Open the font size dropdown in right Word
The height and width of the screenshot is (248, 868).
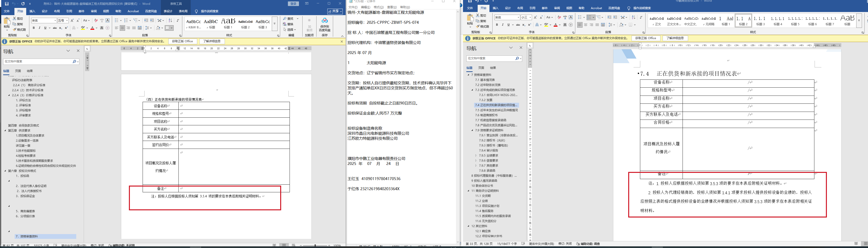[530, 18]
